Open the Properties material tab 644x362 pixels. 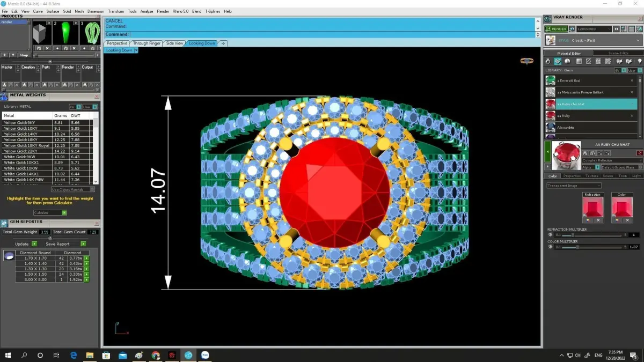(x=572, y=176)
